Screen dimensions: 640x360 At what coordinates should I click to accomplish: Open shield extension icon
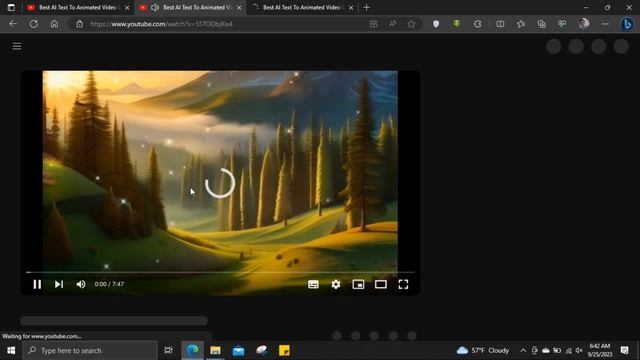[x=436, y=24]
